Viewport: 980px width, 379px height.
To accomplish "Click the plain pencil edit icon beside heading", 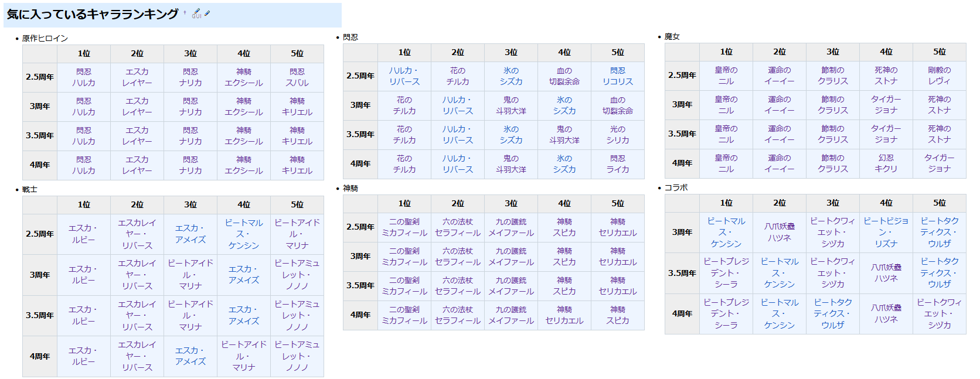I will [207, 13].
